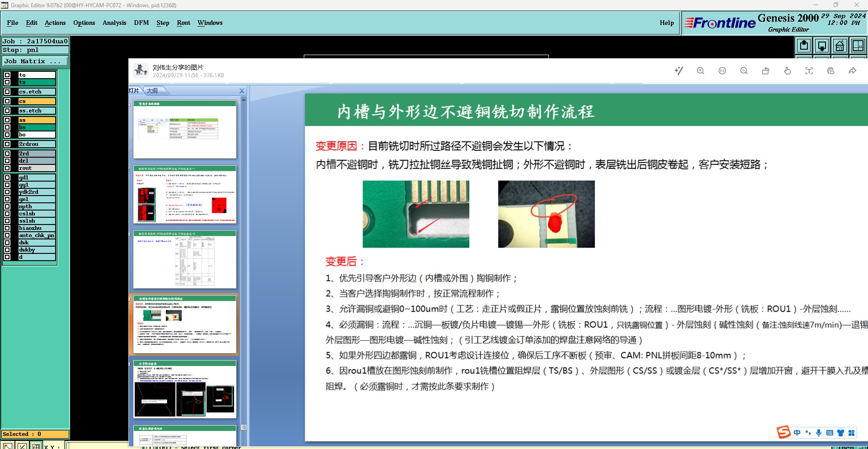Select the 'dwkby' layer name
The height and width of the screenshot is (449, 868).
[37, 250]
